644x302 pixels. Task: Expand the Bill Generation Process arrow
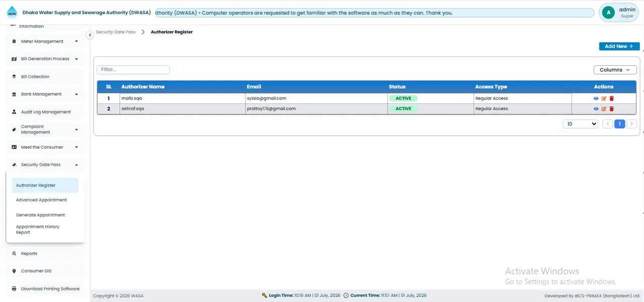pyautogui.click(x=76, y=59)
